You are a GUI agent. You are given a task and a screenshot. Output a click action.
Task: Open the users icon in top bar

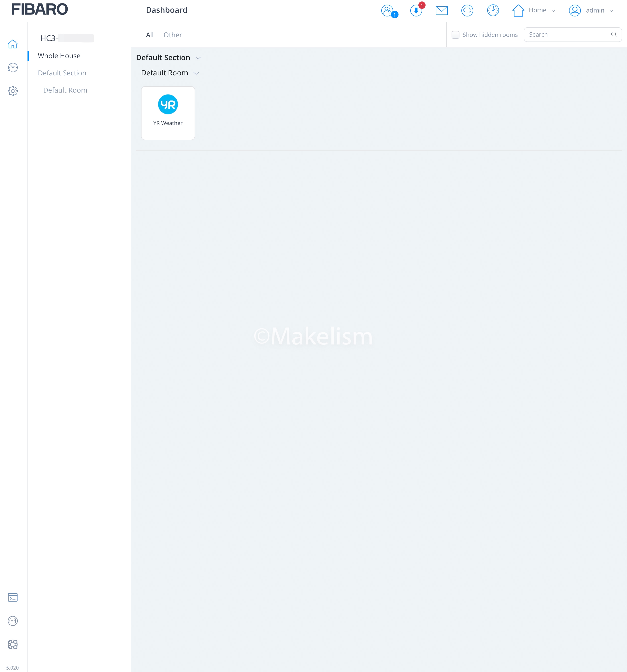pos(387,11)
